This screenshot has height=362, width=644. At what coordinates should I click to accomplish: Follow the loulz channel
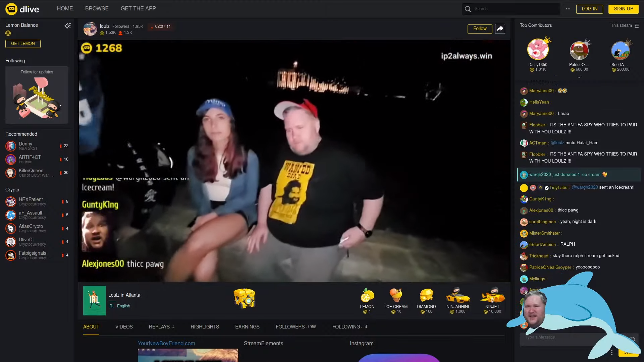(480, 29)
